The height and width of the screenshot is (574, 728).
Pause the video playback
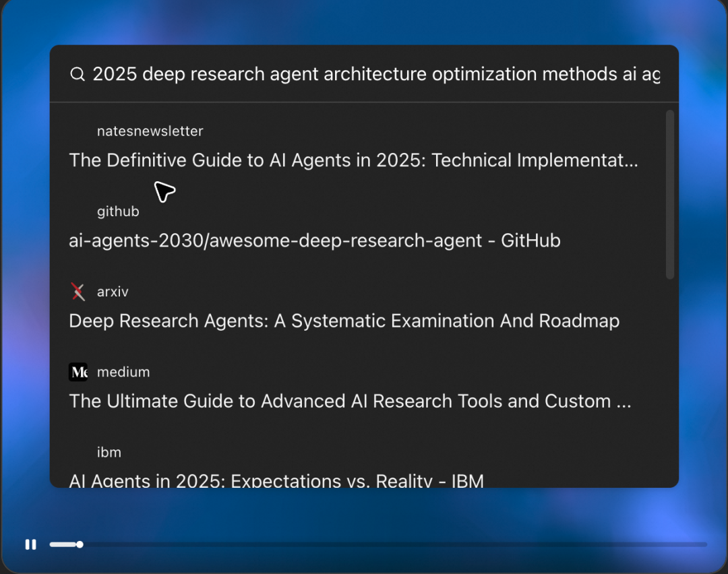31,544
